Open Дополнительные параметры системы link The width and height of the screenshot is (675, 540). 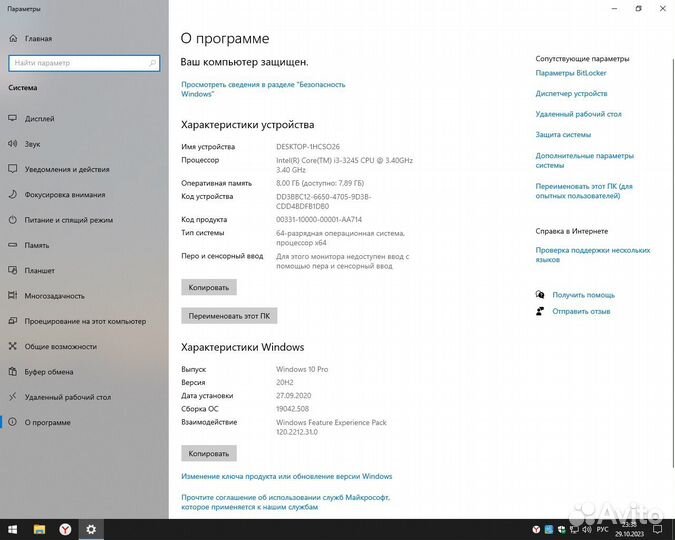585,160
